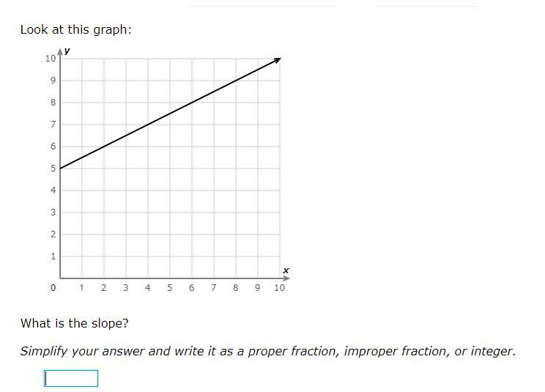Click the number 8 on the x-axis
Image resolution: width=545 pixels, height=392 pixels.
pos(236,288)
